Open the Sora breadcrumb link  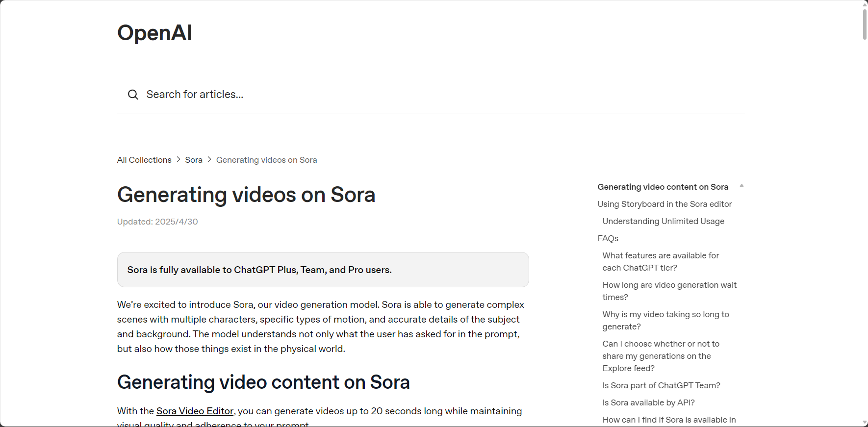tap(194, 160)
